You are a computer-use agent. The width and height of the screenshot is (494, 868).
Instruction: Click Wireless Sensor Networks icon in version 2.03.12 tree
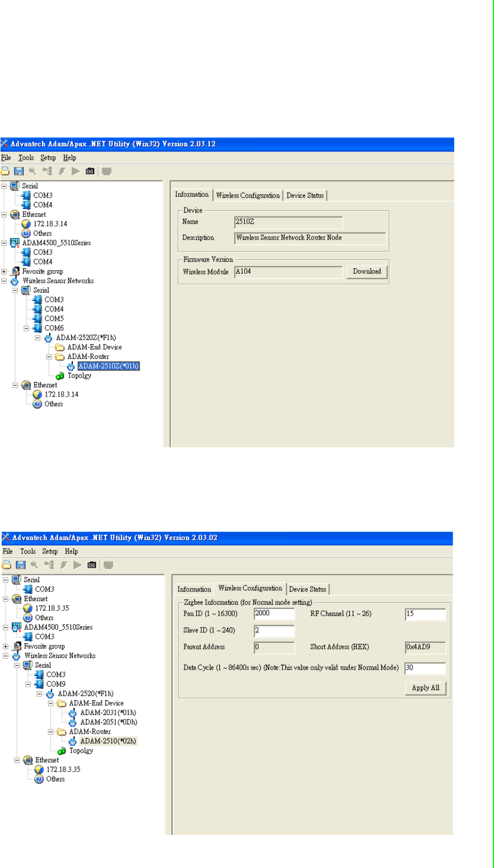(x=15, y=281)
